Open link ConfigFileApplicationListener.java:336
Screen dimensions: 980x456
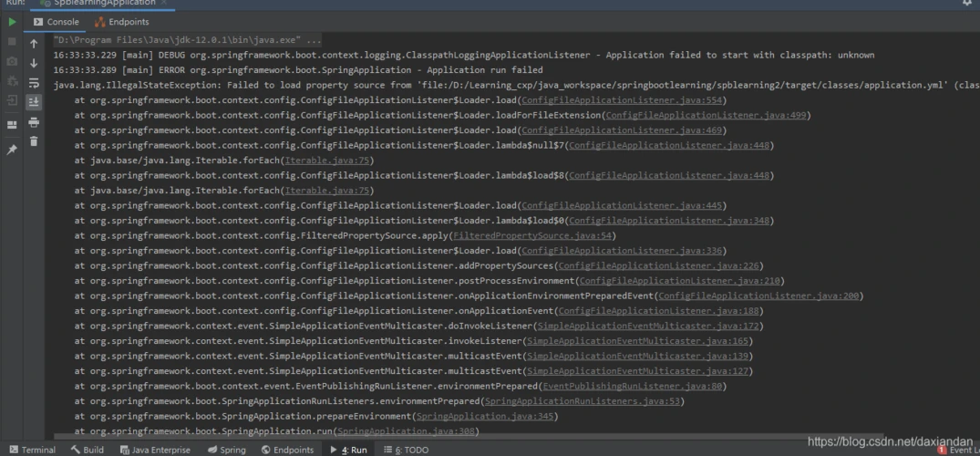tap(622, 251)
